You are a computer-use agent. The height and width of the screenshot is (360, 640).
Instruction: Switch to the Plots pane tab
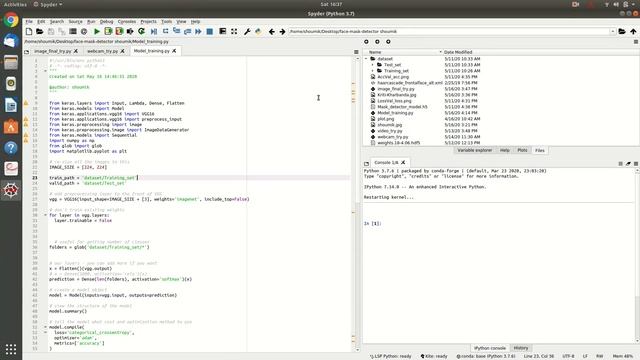tap(522, 151)
